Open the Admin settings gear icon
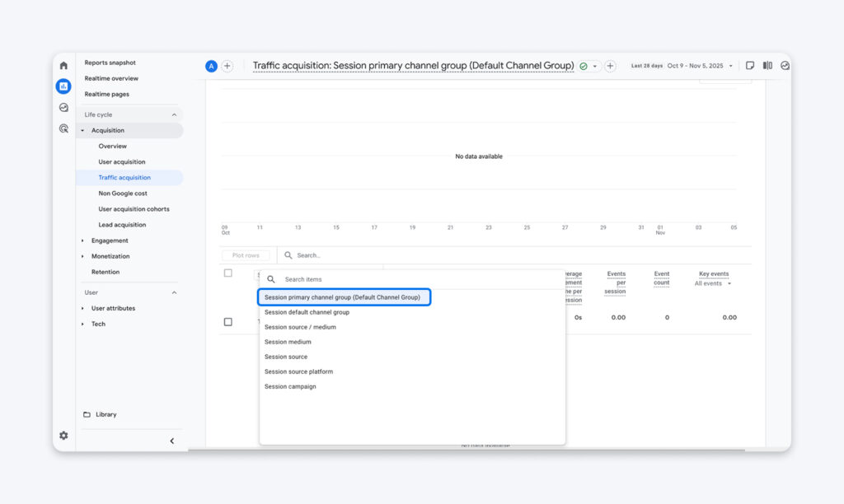844x504 pixels. point(63,435)
